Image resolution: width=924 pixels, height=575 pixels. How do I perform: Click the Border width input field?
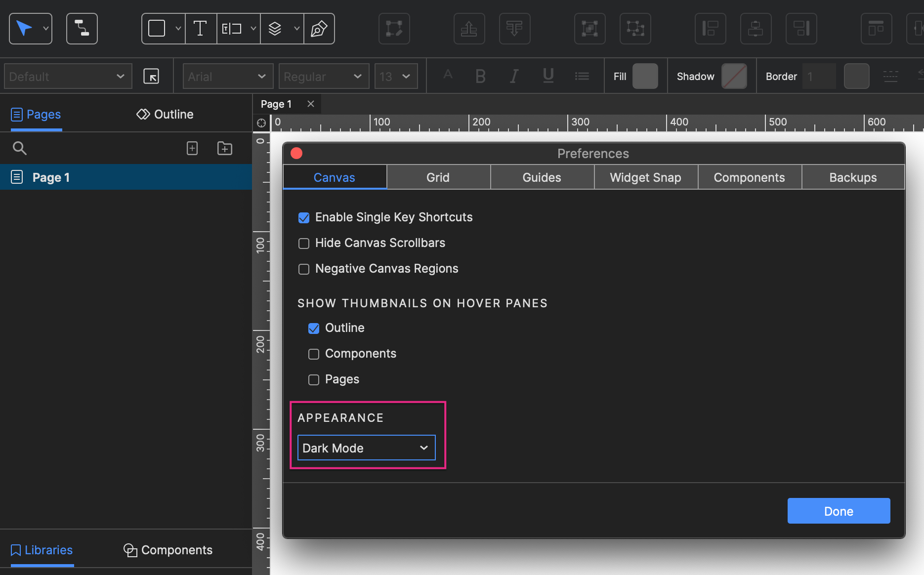(819, 77)
